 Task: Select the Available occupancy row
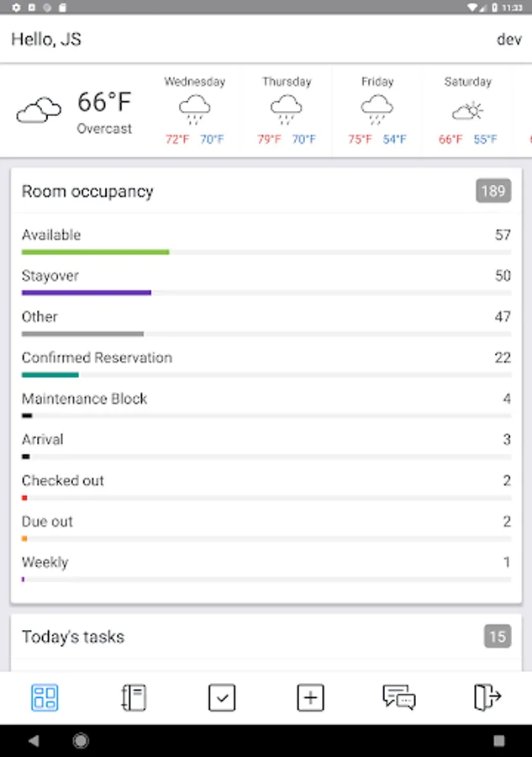coord(266,236)
